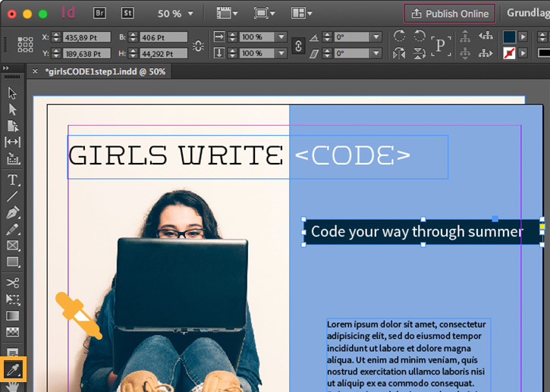Click the X position stepper arrows
The width and height of the screenshot is (550, 392).
click(x=56, y=37)
